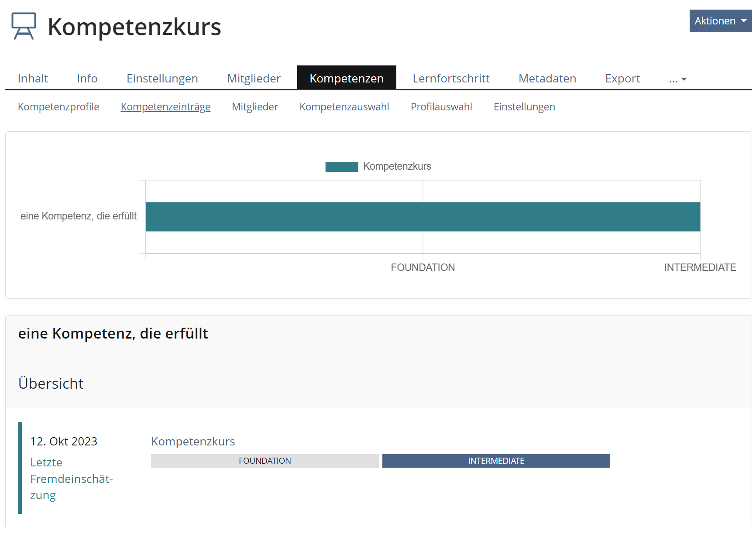Click the teal chart bar for the competence
This screenshot has width=756, height=534.
pos(423,216)
